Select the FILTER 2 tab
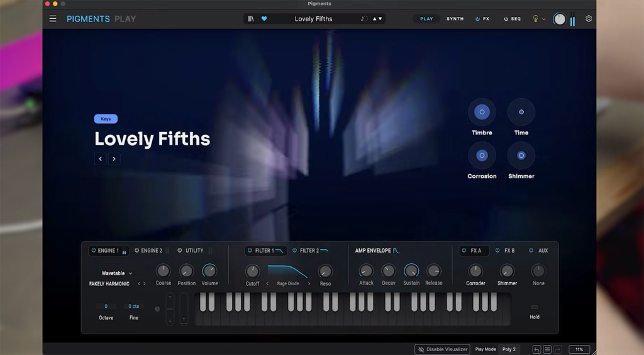 click(309, 250)
